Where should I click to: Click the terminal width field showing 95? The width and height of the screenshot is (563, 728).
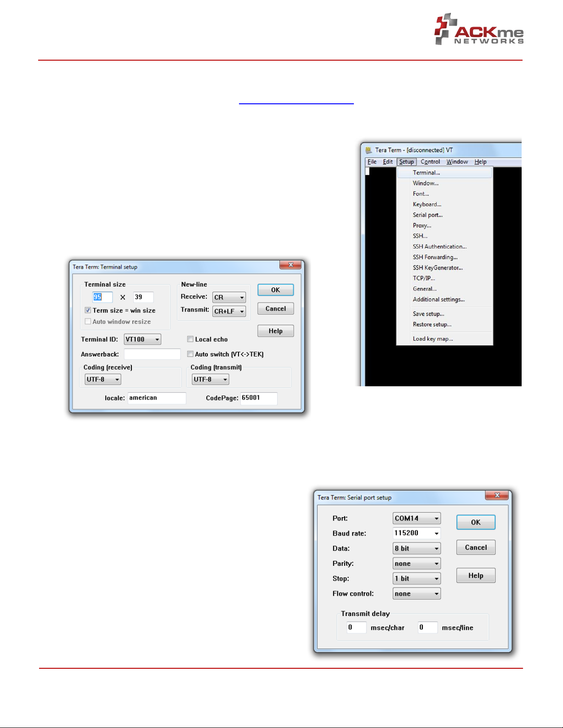pos(102,297)
